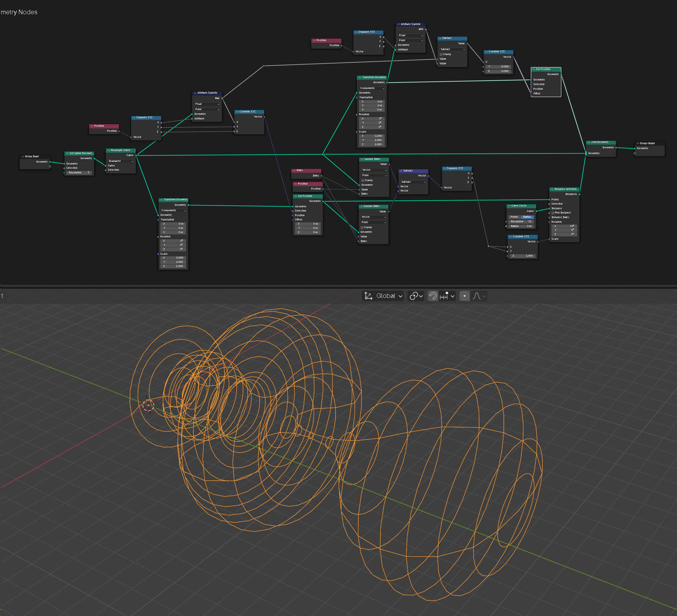Viewport: 677px width, 616px height.
Task: Toggle Clamp checkbox in the Value Subtract node
Action: click(x=441, y=54)
